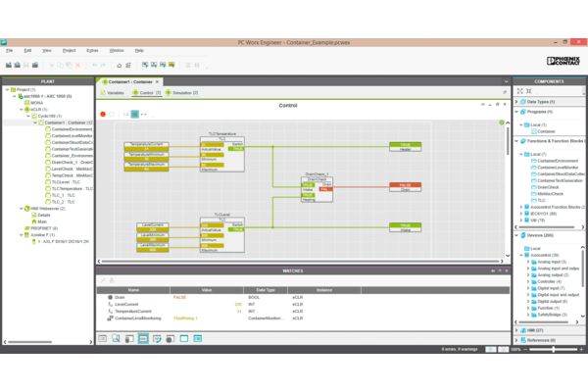Click the expand-all icon in Components panel

[519, 91]
